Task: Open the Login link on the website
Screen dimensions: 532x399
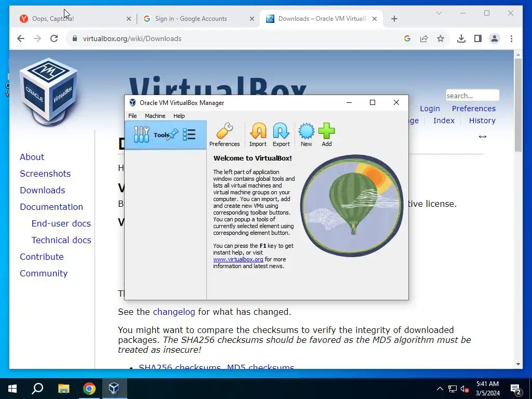Action: coord(430,109)
